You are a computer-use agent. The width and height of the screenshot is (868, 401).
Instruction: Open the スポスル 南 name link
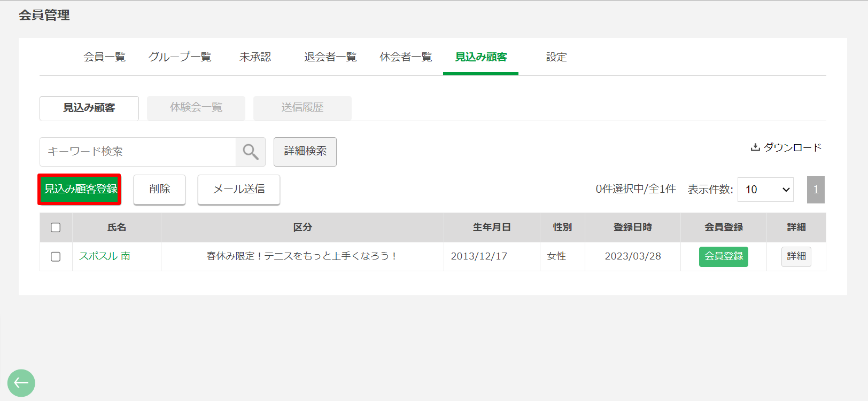105,256
